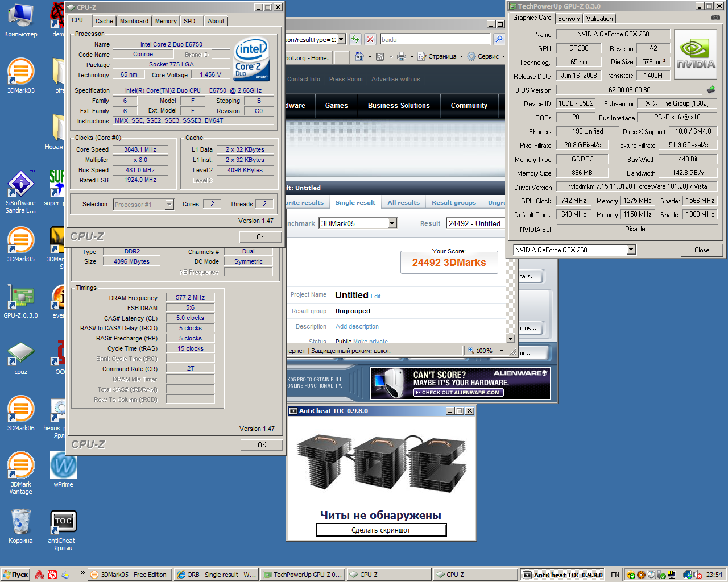Click the browser Home icon

(359, 56)
